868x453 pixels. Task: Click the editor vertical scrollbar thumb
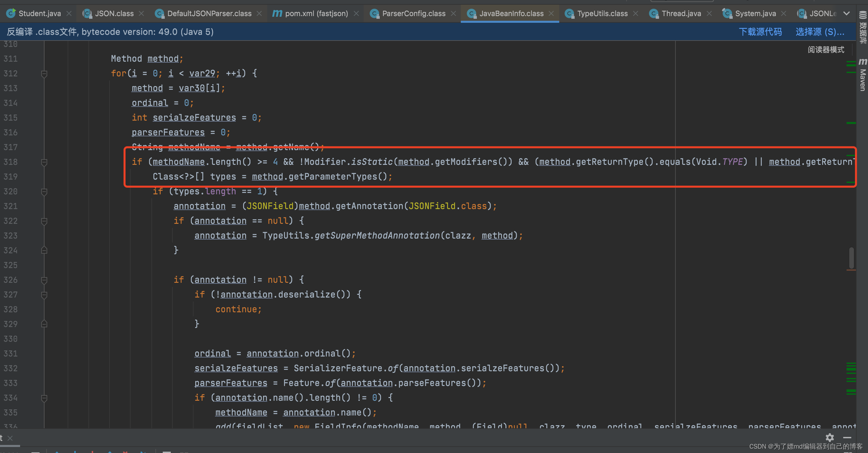point(852,258)
